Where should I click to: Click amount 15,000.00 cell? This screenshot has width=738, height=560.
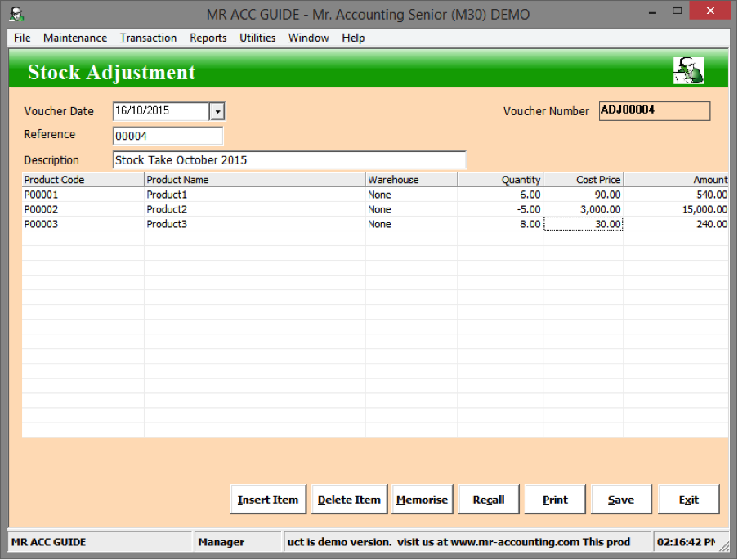pos(677,209)
